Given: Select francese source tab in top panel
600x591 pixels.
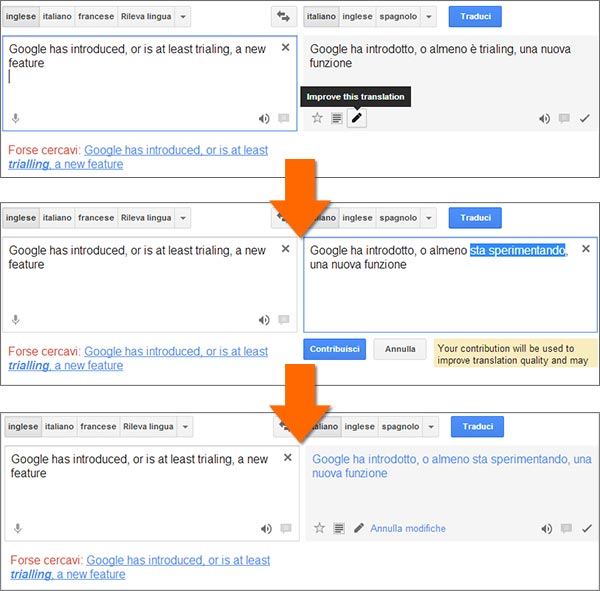Looking at the screenshot, I should coord(96,17).
